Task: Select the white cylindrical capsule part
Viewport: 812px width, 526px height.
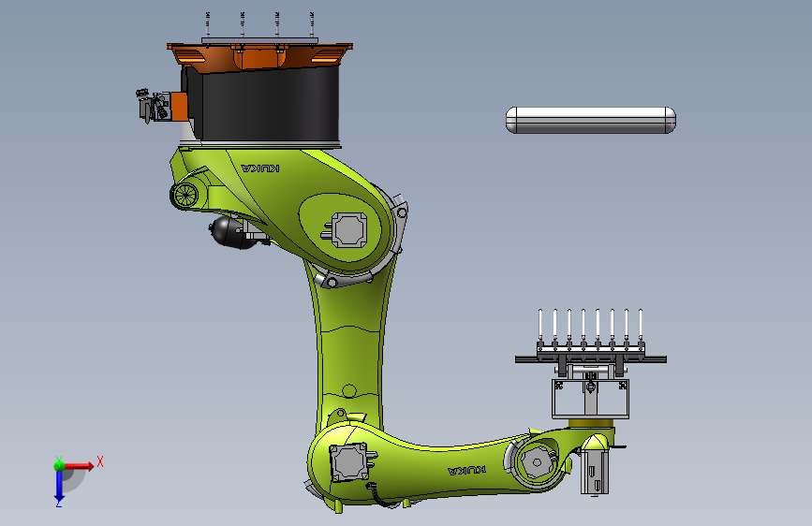Action: click(590, 120)
